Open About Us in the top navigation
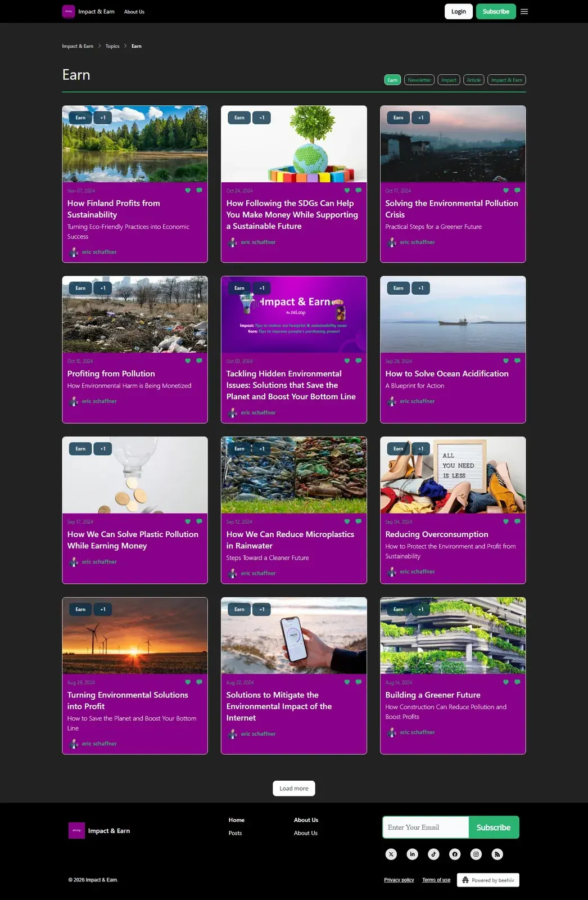 [134, 12]
